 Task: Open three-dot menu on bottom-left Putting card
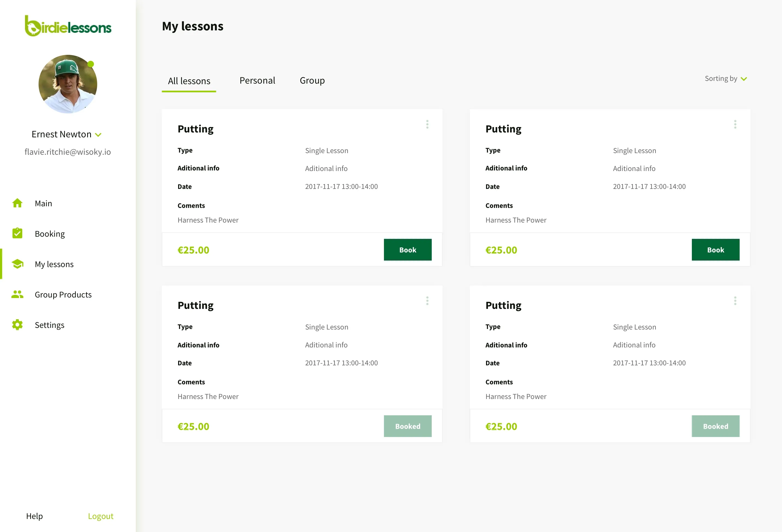coord(427,301)
